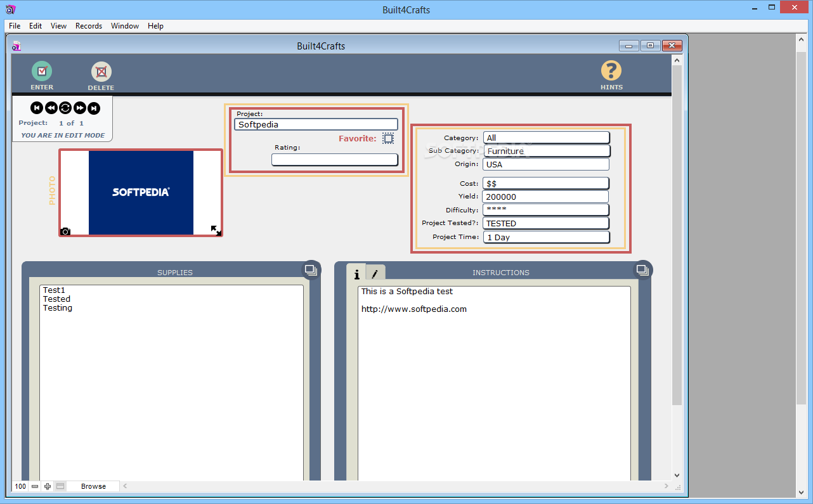Switch to the pencil notes tab in Instructions

click(375, 274)
